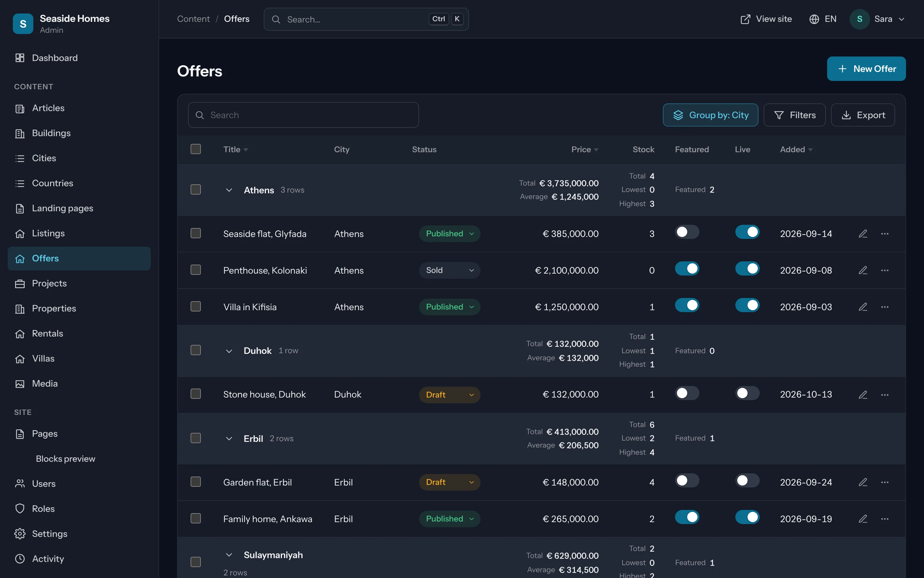Click the offers table Search field
The width and height of the screenshot is (924, 578).
(303, 115)
